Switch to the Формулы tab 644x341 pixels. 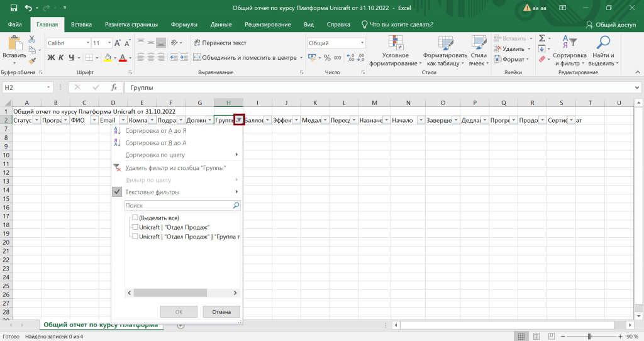click(x=184, y=25)
